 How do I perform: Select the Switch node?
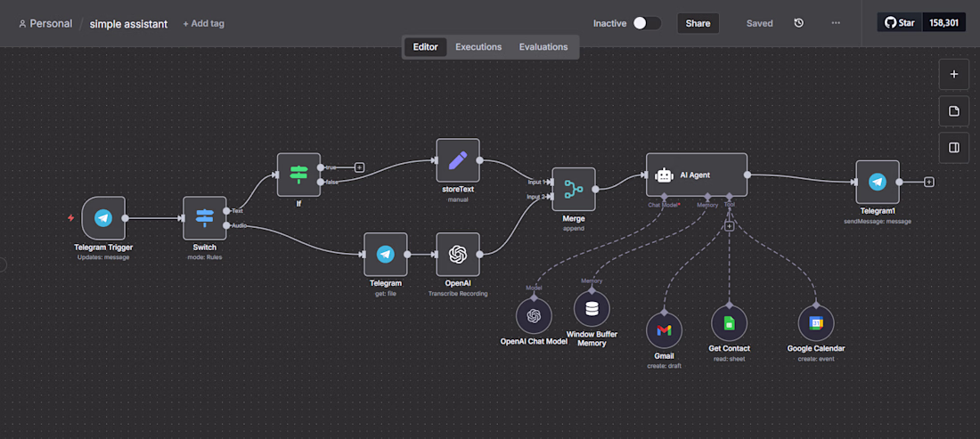[x=205, y=218]
